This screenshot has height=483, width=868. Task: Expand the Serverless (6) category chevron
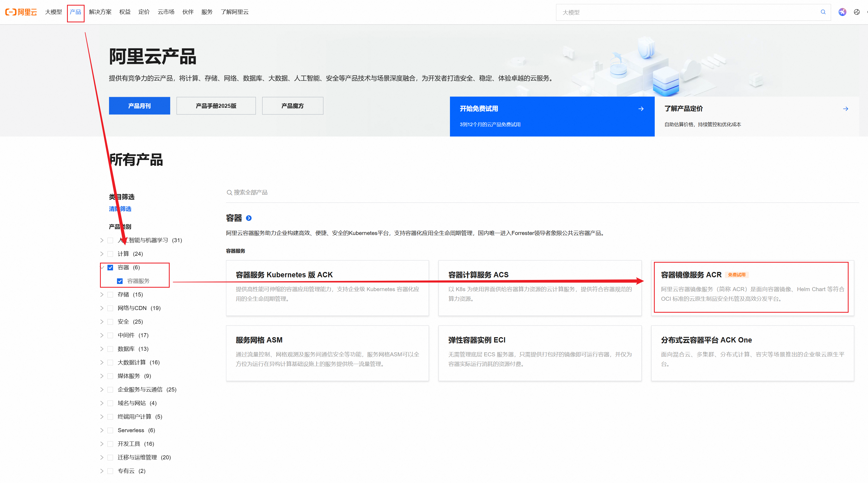[102, 430]
